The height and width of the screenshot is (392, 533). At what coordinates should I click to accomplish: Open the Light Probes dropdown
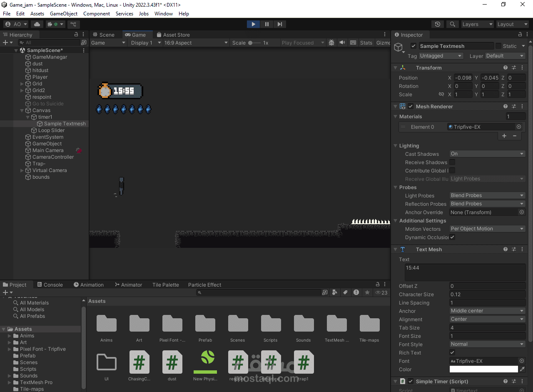[x=488, y=195]
